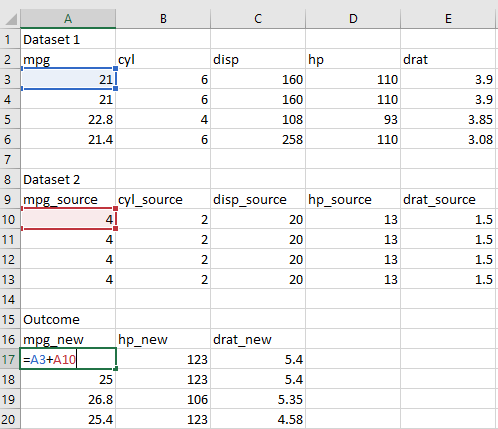Viewport: 498px width, 429px height.
Task: Select column E header
Action: tap(448, 19)
